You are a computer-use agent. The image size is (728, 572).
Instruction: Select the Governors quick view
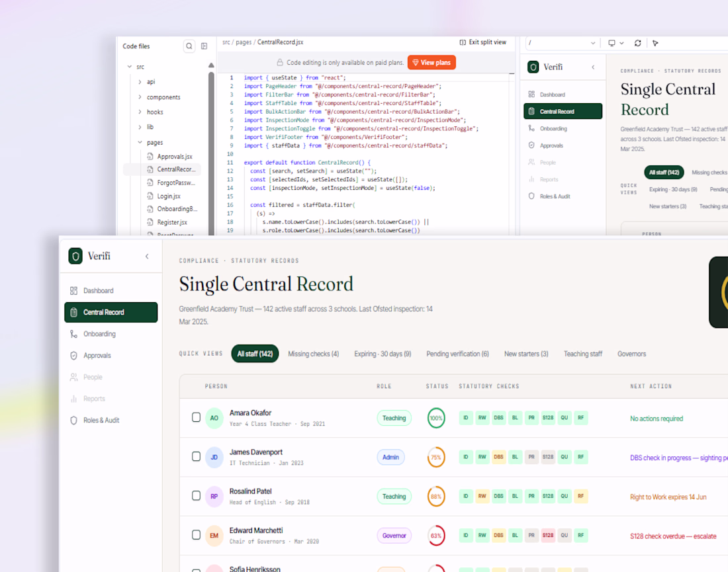[x=631, y=354]
